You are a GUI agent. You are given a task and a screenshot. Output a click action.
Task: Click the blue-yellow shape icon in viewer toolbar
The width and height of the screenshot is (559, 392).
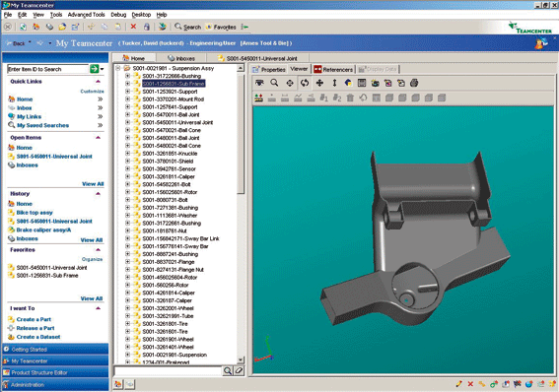[348, 83]
